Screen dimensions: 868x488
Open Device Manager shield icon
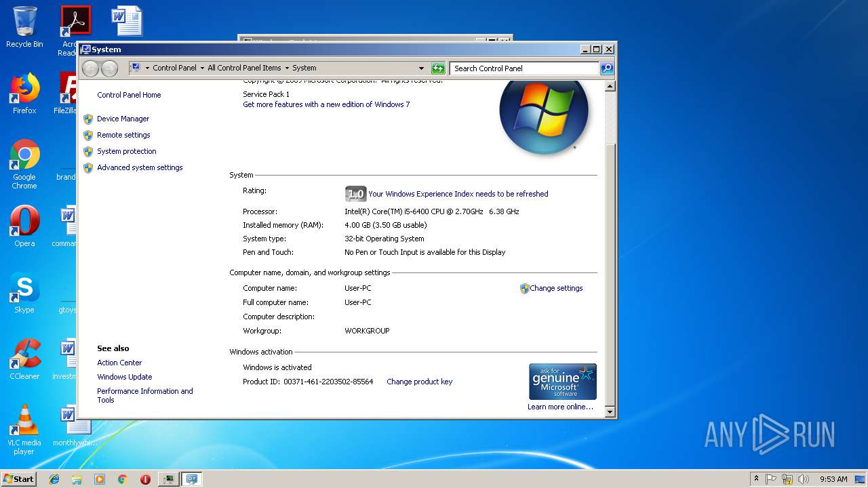(88, 119)
